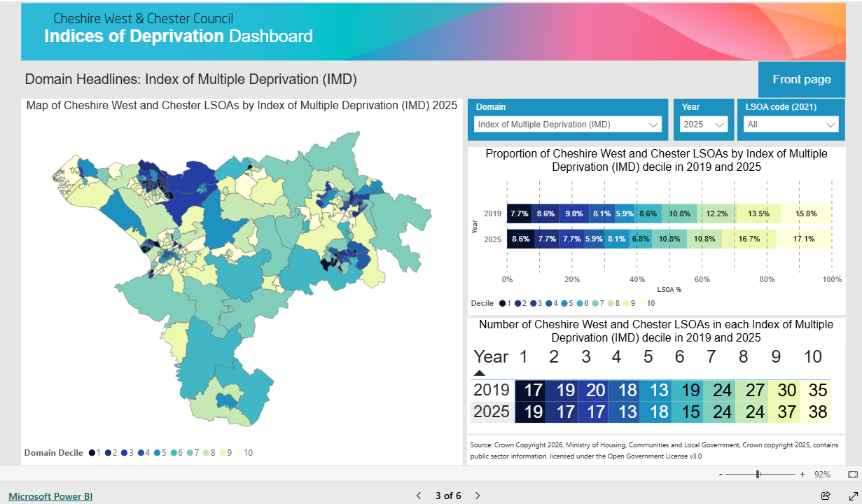The width and height of the screenshot is (862, 504).
Task: Enter full screen mode
Action: 853,496
